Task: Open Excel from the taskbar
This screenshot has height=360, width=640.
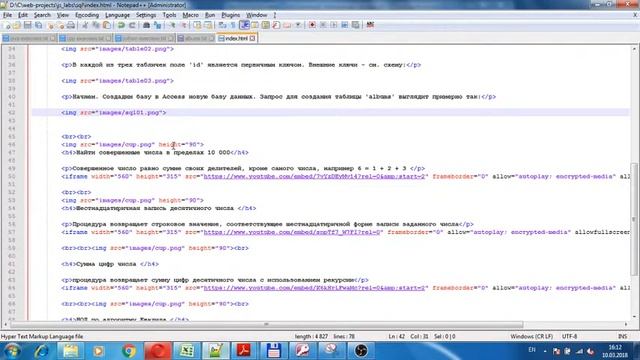Action: click(x=187, y=351)
